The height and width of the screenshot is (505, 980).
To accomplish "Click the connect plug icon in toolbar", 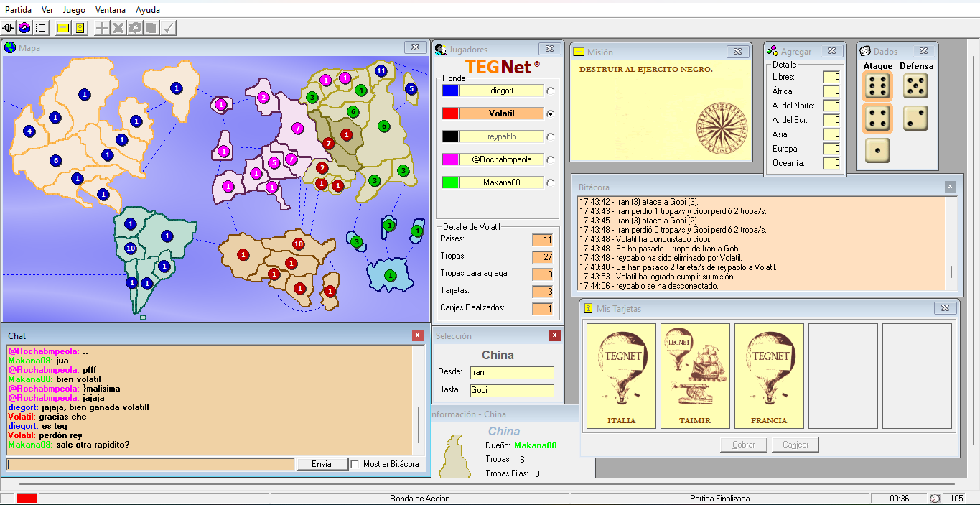I will coord(9,28).
